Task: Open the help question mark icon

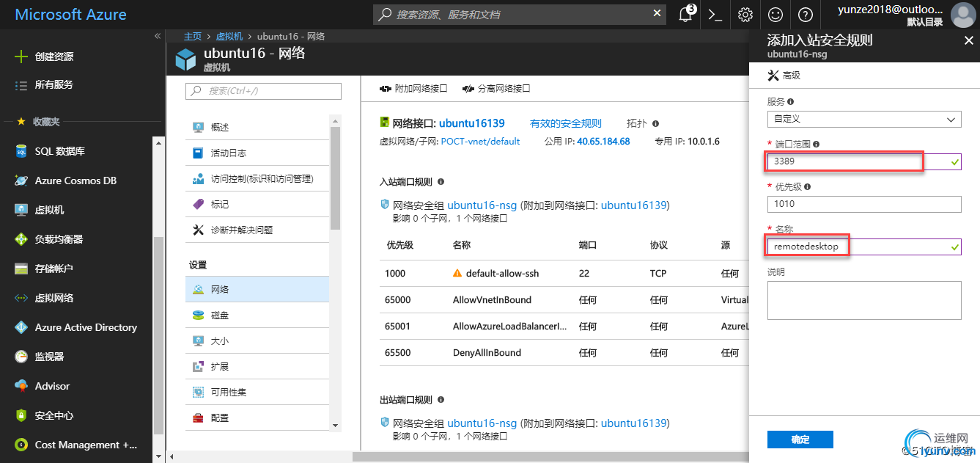Action: (805, 15)
